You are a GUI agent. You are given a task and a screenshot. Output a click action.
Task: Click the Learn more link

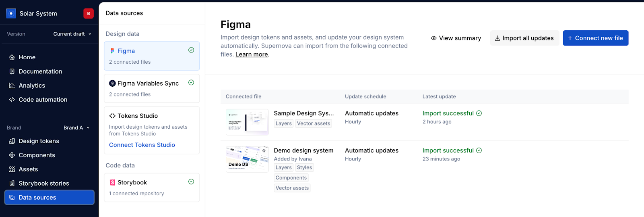(x=252, y=54)
